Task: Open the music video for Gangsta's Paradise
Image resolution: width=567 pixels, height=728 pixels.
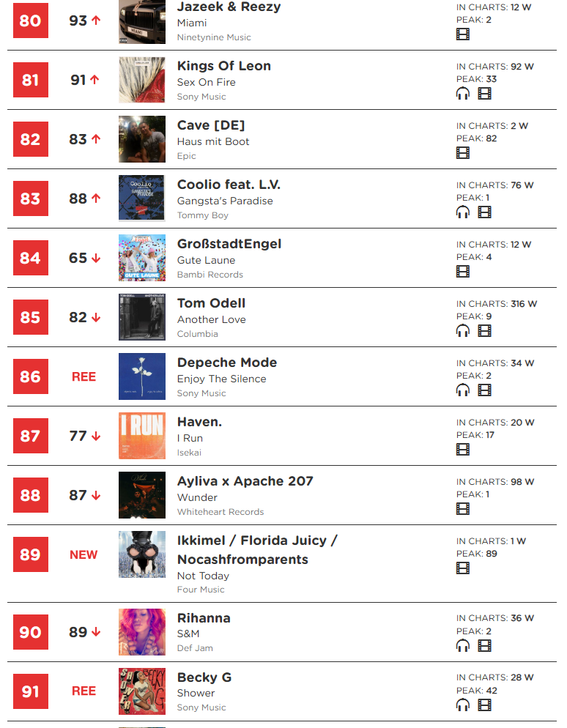Action: pos(484,212)
